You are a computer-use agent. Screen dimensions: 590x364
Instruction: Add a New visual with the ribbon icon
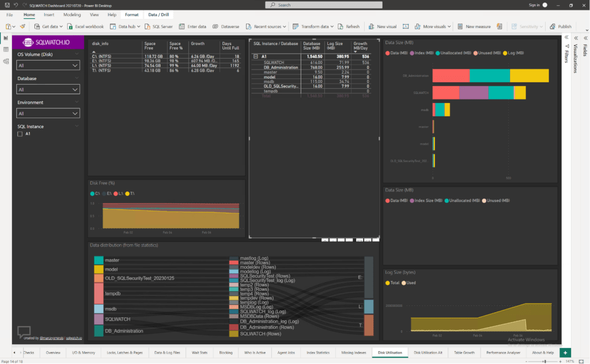(x=372, y=26)
